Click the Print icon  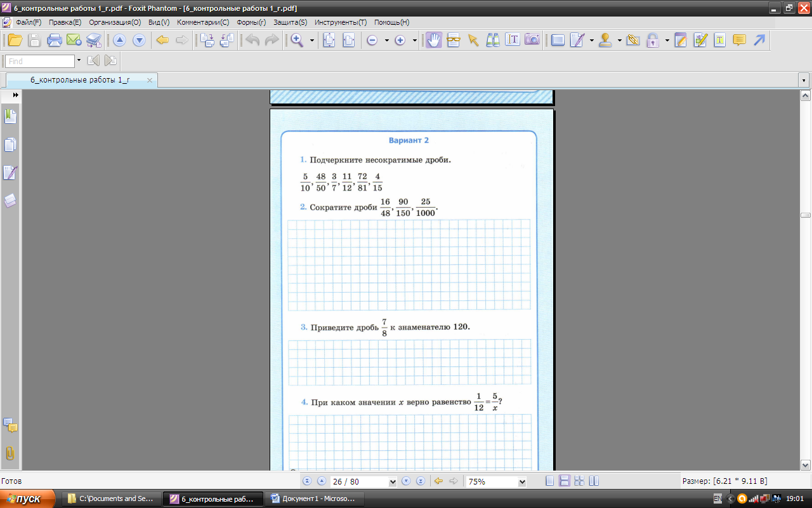click(x=55, y=40)
